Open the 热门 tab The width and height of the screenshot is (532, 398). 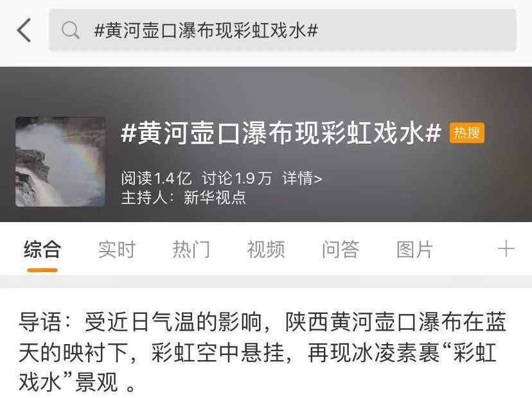191,249
